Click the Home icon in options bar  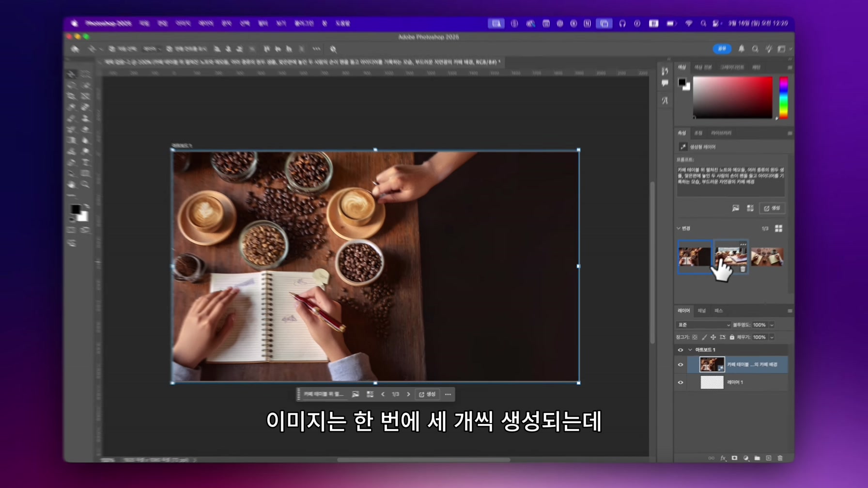click(x=75, y=49)
